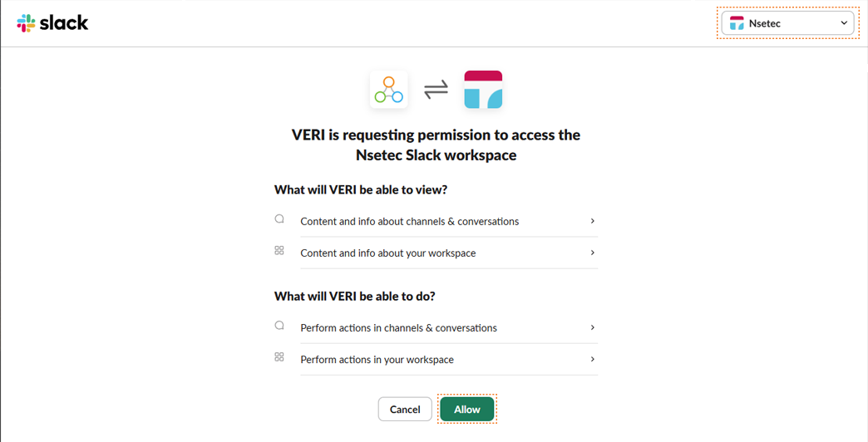Click the Nsetec workspace logo in the center
This screenshot has width=868, height=442.
click(x=483, y=90)
